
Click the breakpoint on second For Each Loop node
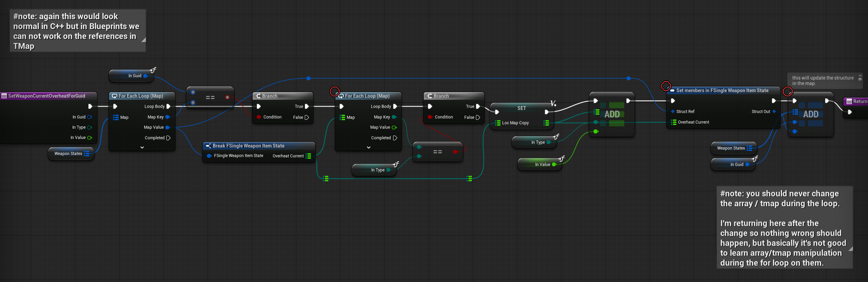pyautogui.click(x=334, y=91)
